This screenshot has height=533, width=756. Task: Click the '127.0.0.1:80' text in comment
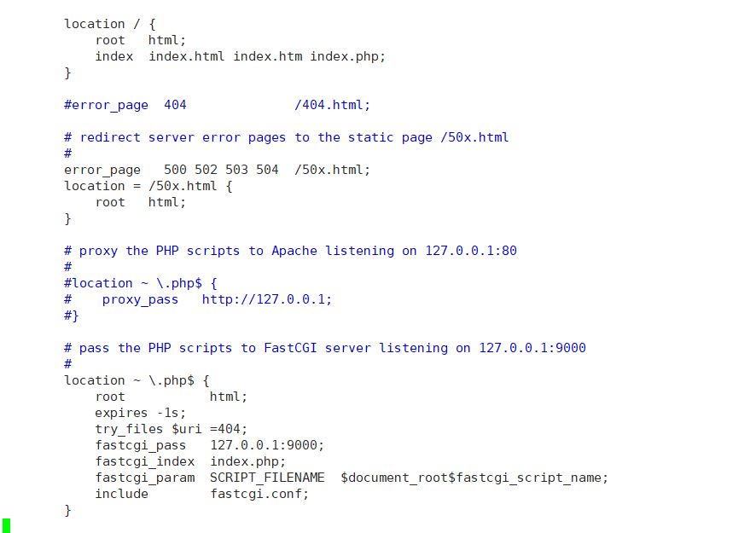point(471,251)
